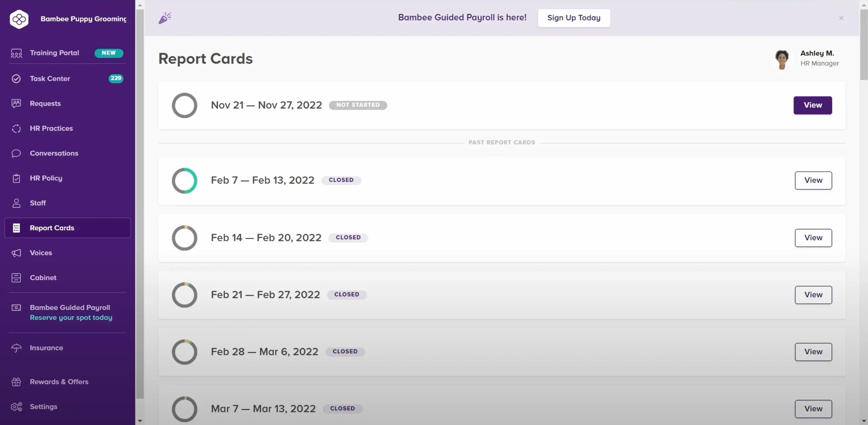
Task: Click the Voices megaphone icon
Action: coord(16,252)
